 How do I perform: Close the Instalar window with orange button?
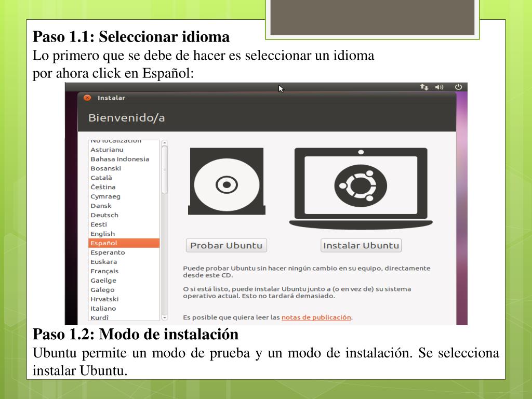tap(87, 98)
